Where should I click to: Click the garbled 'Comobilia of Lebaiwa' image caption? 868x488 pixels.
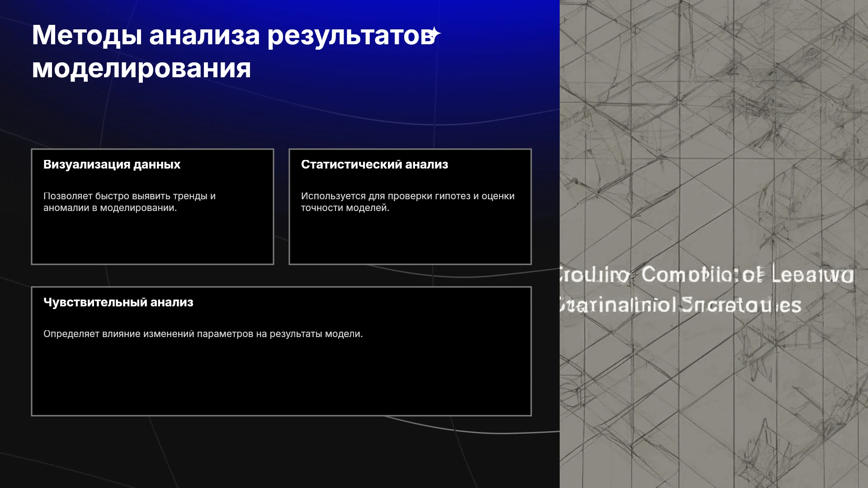pyautogui.click(x=747, y=275)
